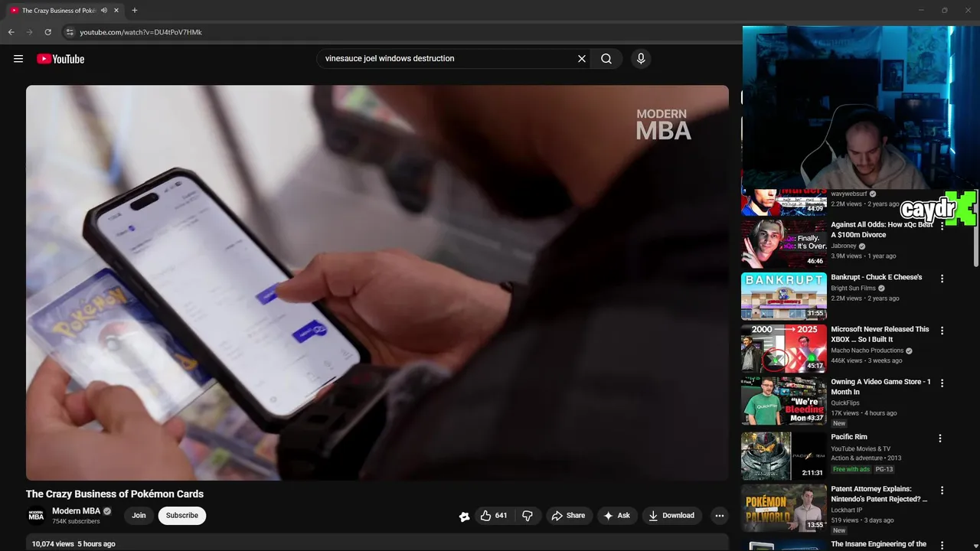Open more actions ellipsis below video
Image resolution: width=980 pixels, height=551 pixels.
point(719,516)
